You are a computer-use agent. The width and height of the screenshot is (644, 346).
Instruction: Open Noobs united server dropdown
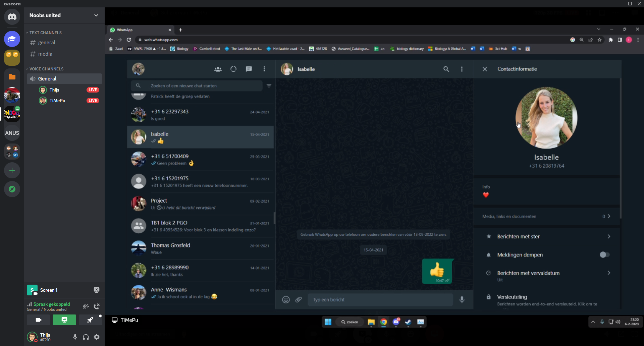[96, 15]
